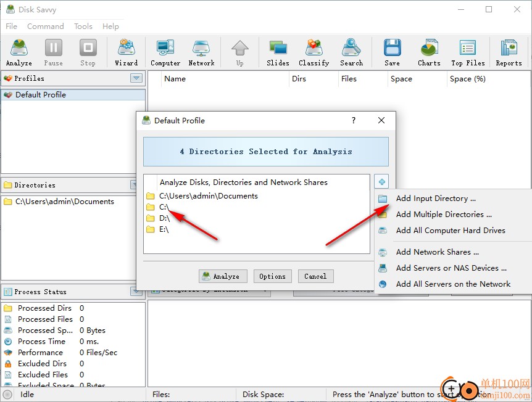Image resolution: width=532 pixels, height=402 pixels.
Task: Click the Space column header
Action: pos(417,79)
